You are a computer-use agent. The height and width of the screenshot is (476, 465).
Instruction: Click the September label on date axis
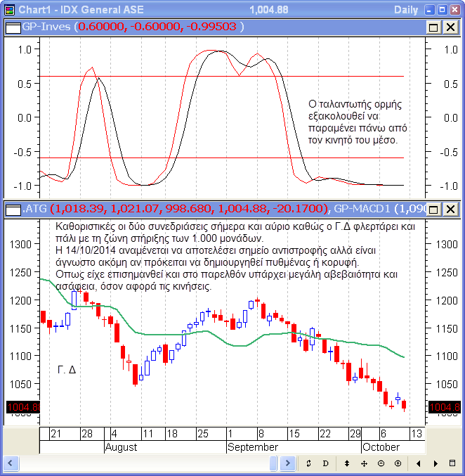click(x=253, y=447)
